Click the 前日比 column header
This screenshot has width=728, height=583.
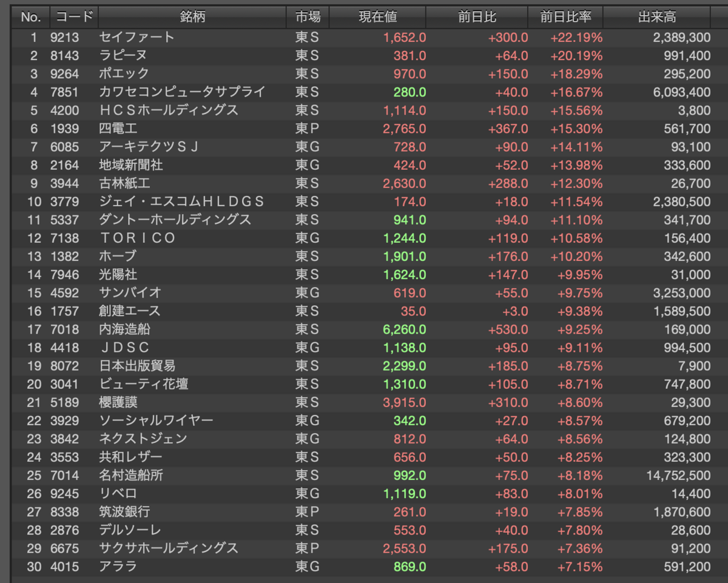click(x=477, y=17)
